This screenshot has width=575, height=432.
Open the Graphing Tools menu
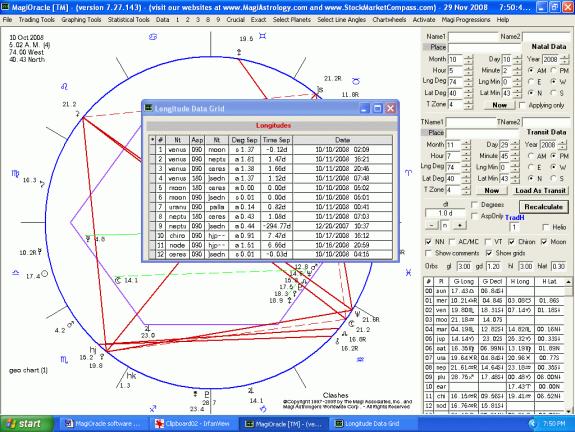tap(81, 19)
